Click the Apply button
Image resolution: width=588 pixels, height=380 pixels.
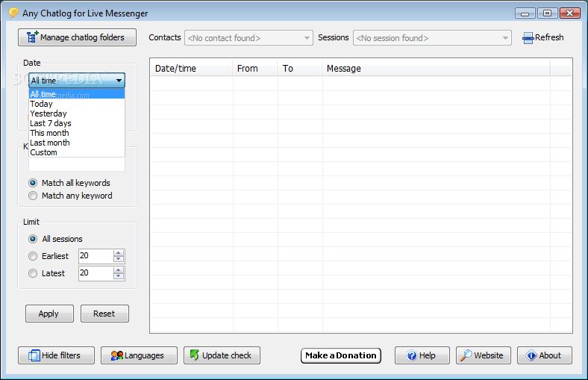coord(49,314)
